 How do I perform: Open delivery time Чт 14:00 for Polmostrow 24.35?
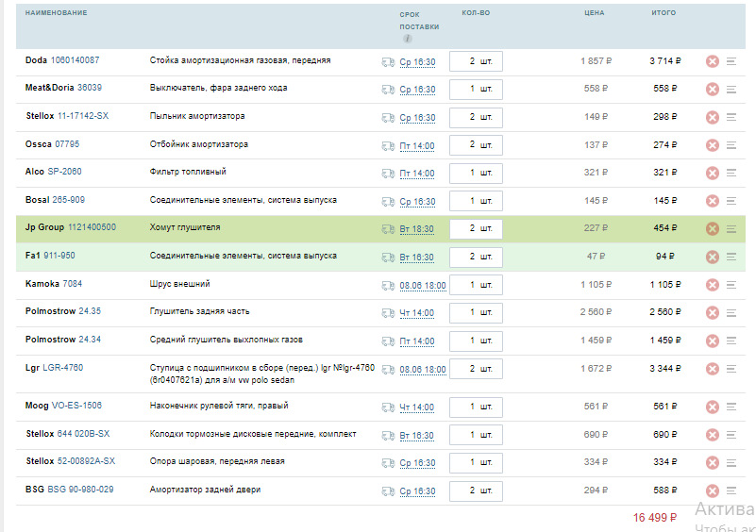pyautogui.click(x=417, y=313)
